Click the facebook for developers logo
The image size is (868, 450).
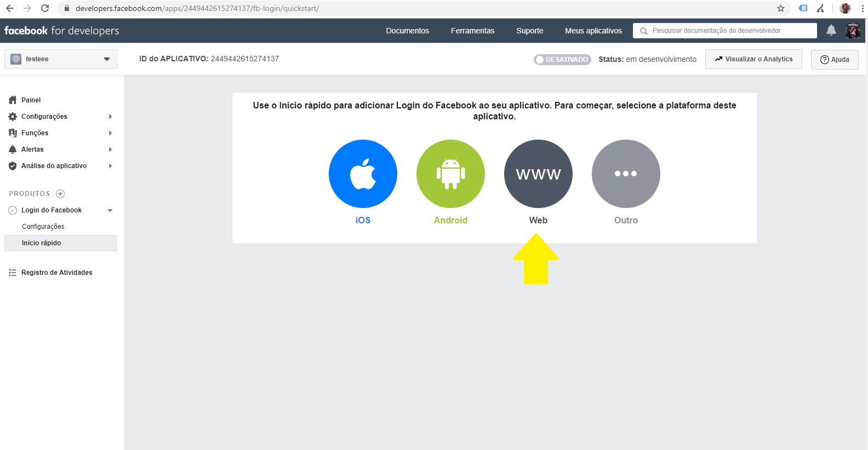62,31
